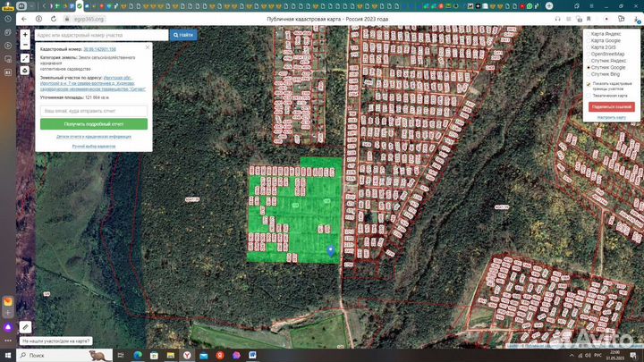Zoom in with the map plus button
644x362 pixels.
(25, 35)
